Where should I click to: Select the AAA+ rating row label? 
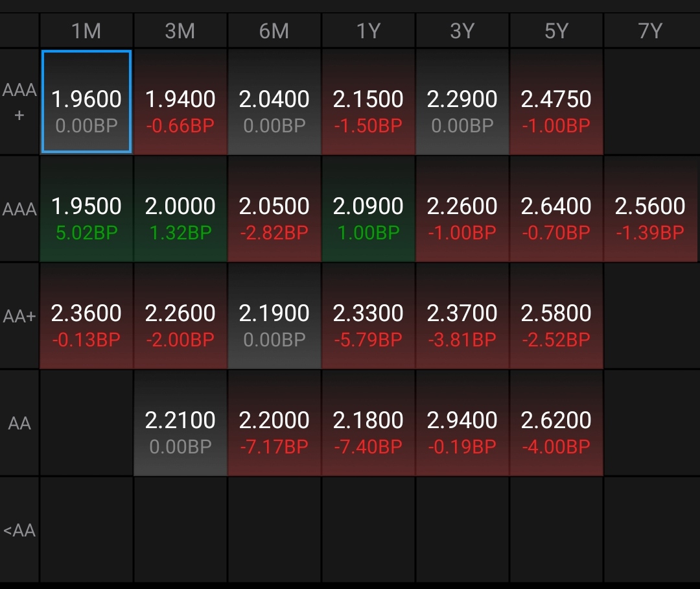pos(19,102)
